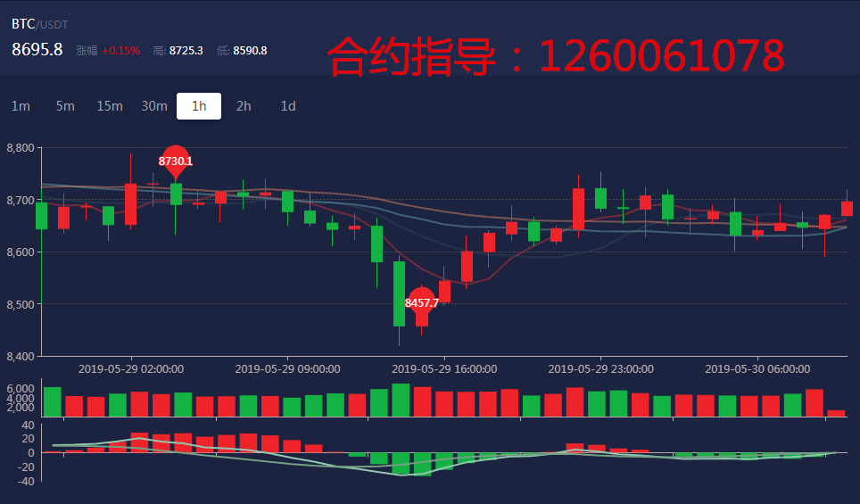The height and width of the screenshot is (504, 860).
Task: Switch to the 15m interval
Action: (x=110, y=106)
